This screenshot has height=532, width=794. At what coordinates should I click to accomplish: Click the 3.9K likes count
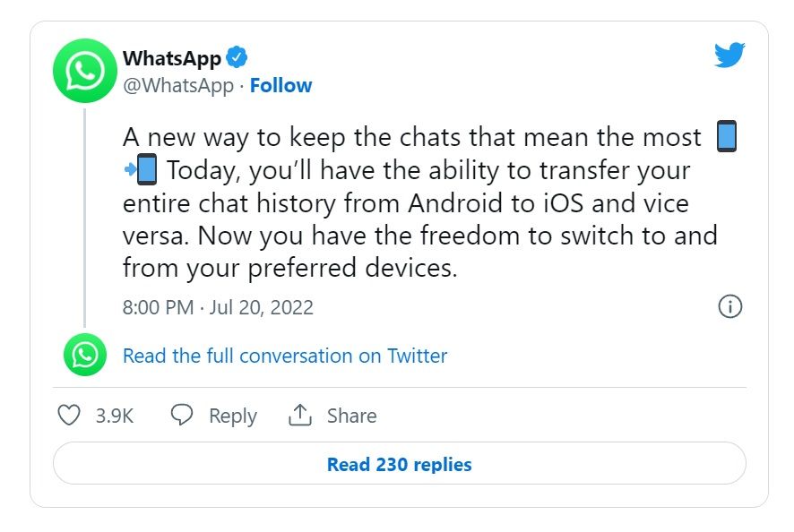(x=115, y=416)
